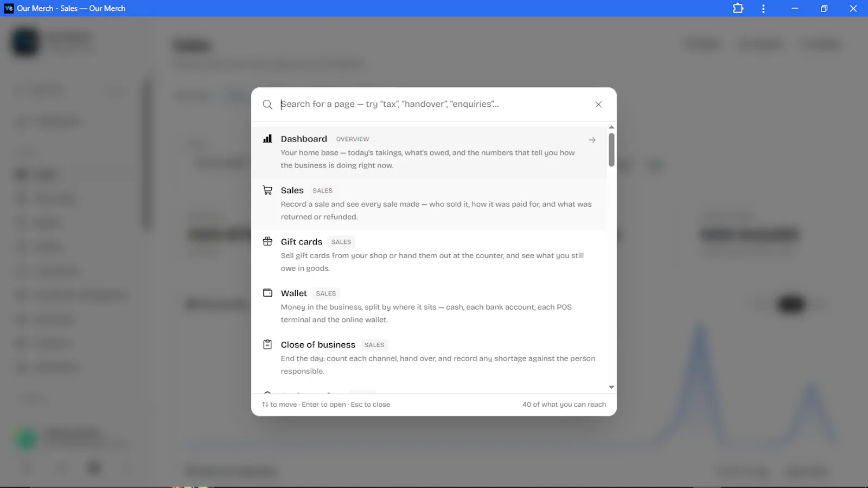
Task: Click the SALES tag beside Wallet
Action: [x=326, y=293]
